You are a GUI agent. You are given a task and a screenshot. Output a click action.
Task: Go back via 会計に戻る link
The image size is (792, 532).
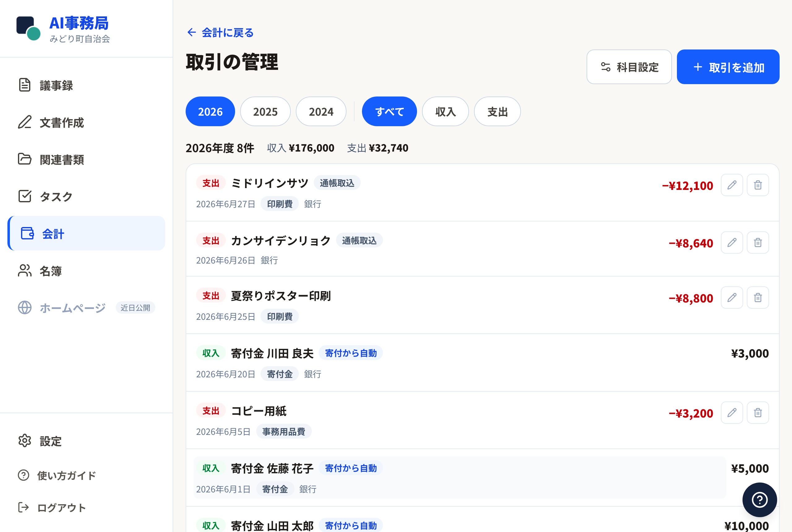click(x=220, y=32)
